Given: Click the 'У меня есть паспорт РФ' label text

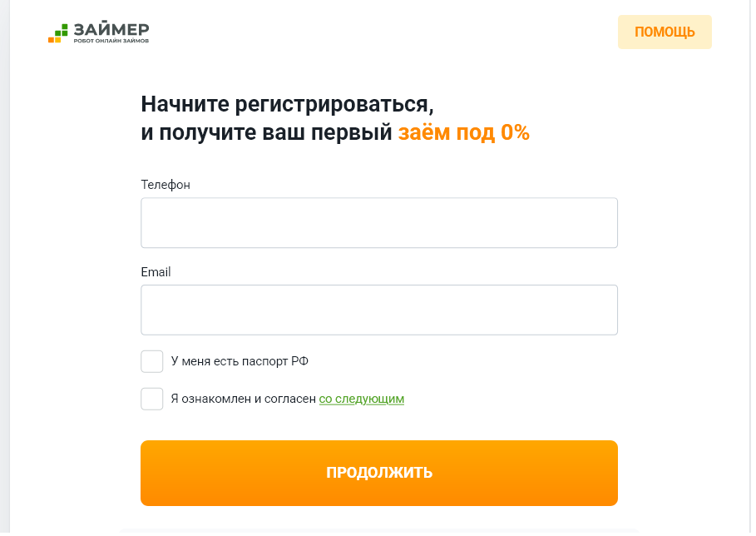Looking at the screenshot, I should point(240,361).
